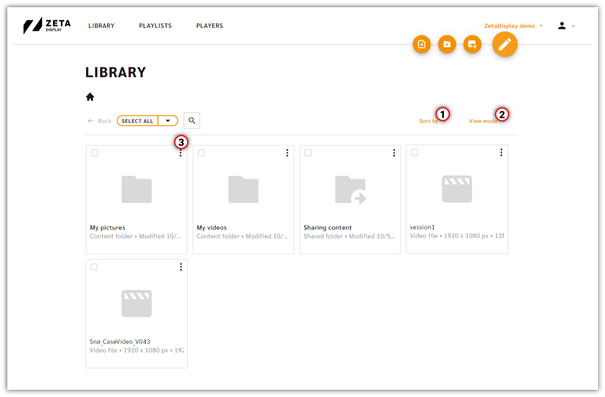The width and height of the screenshot is (605, 397).
Task: Open three-dot menu on My pictures
Action: point(181,153)
